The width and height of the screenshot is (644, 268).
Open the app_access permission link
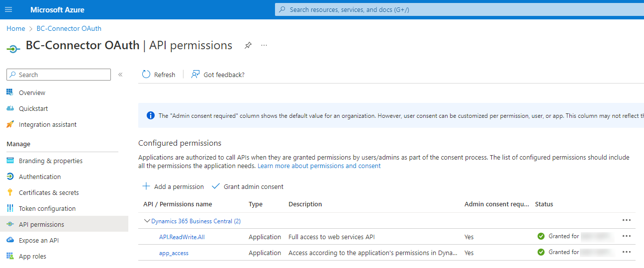click(x=174, y=253)
